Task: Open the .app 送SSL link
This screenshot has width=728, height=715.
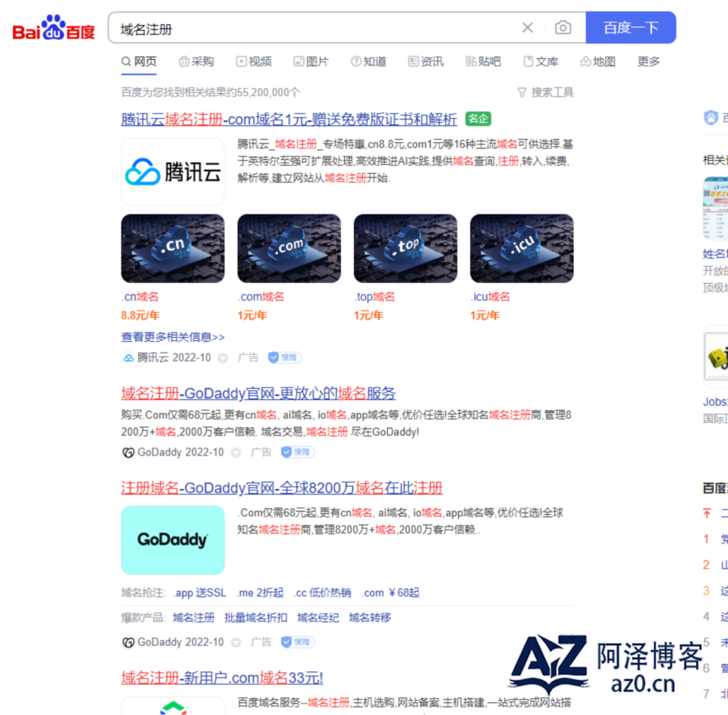Action: [200, 593]
